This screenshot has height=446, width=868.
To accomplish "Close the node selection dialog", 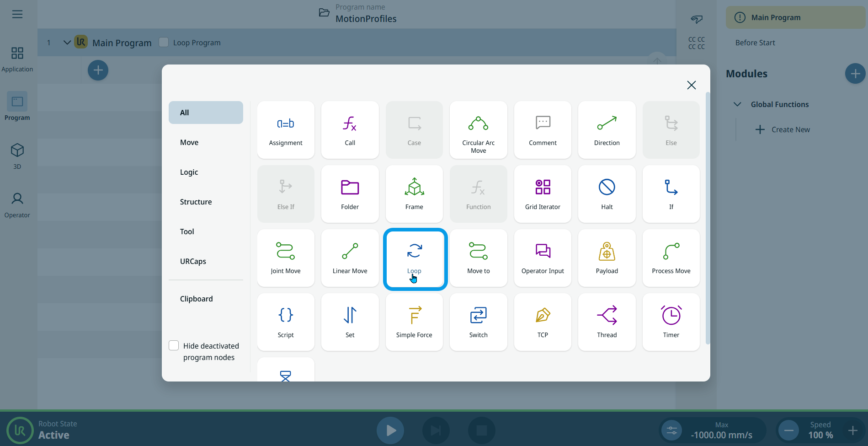I will point(691,85).
